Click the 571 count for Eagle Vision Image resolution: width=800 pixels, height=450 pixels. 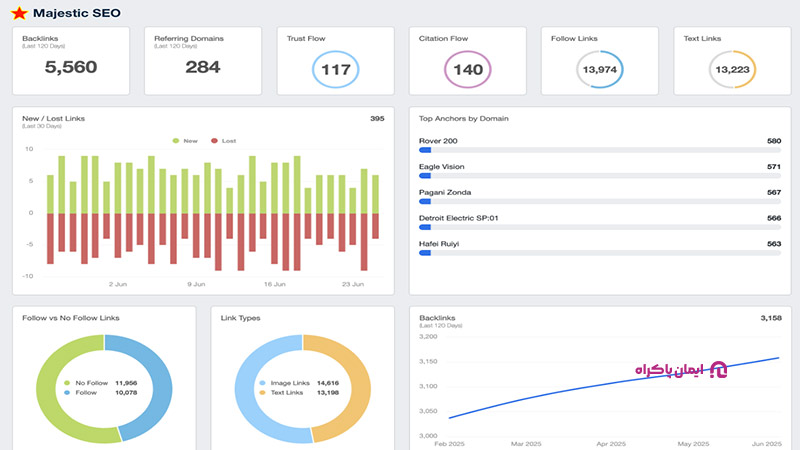click(x=774, y=166)
